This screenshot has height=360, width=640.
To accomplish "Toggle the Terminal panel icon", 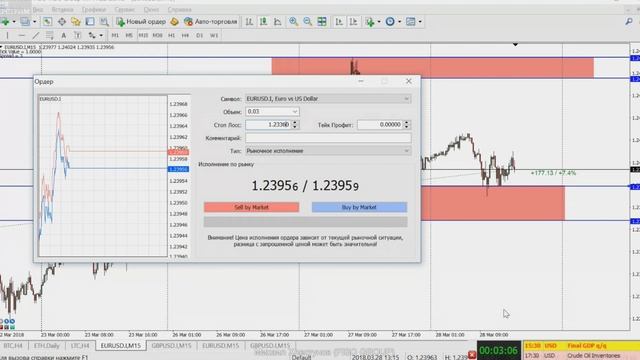I will pos(90,22).
